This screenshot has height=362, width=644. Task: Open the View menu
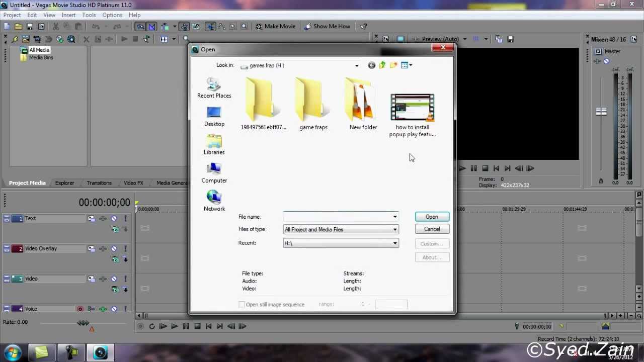click(49, 15)
